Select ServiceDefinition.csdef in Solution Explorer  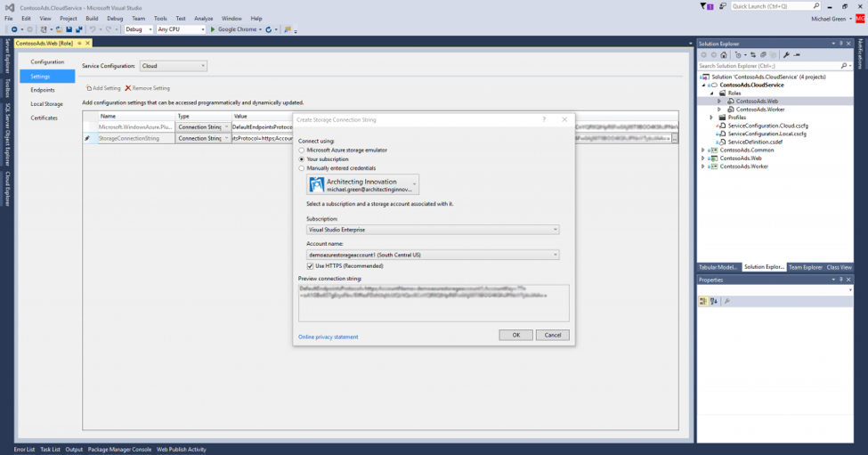pos(755,142)
